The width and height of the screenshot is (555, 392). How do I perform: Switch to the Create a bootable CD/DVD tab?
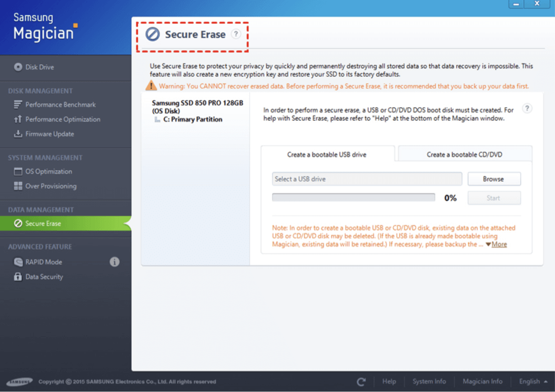coord(465,154)
